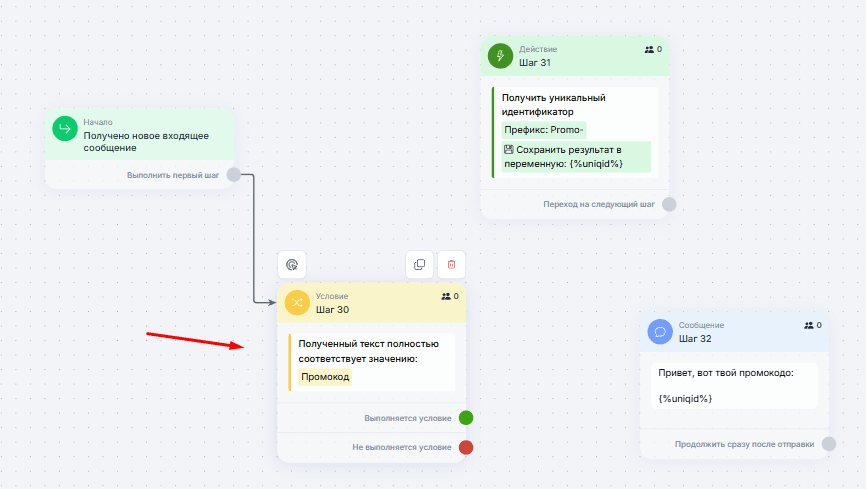Click the 'Действие' block type label
Viewport: 866px width, 489px height.
(538, 49)
